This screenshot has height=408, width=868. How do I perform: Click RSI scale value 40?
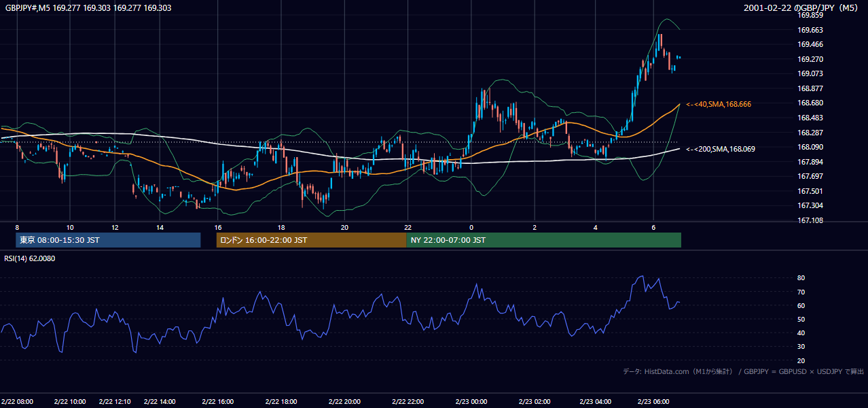click(x=801, y=333)
